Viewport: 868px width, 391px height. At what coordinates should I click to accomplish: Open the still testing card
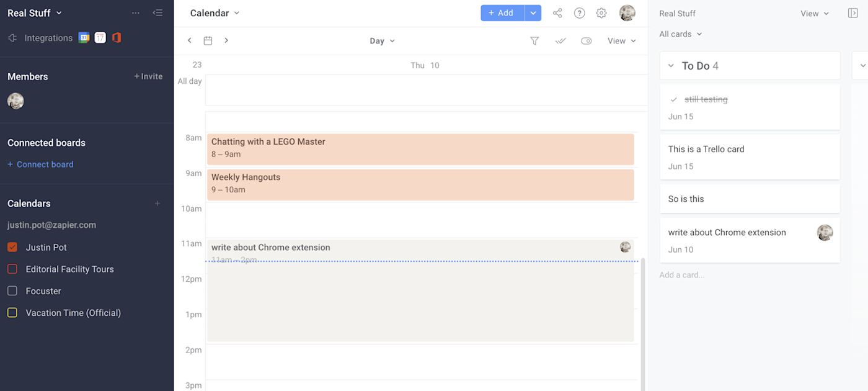pyautogui.click(x=750, y=107)
